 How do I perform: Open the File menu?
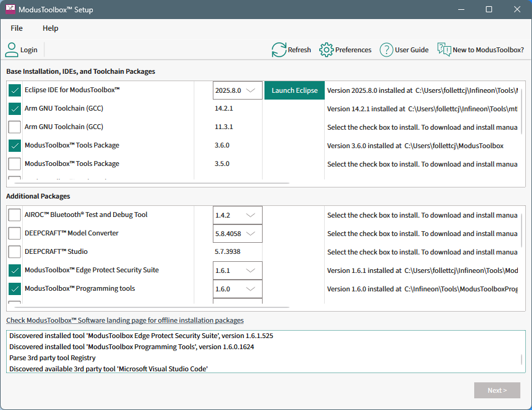click(x=17, y=28)
